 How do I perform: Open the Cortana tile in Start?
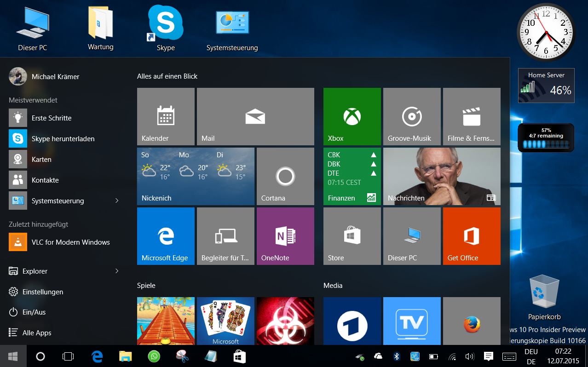pos(285,176)
